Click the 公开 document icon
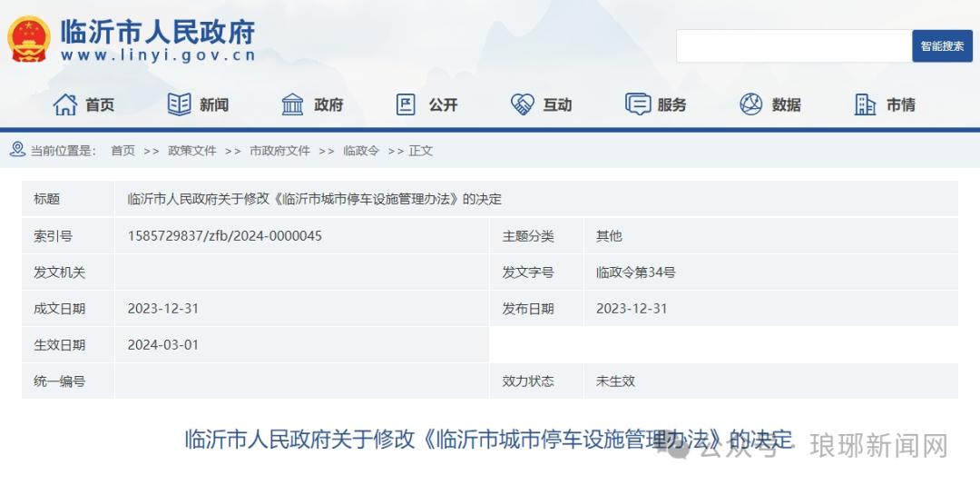Viewport: 980px width, 485px height. click(407, 104)
